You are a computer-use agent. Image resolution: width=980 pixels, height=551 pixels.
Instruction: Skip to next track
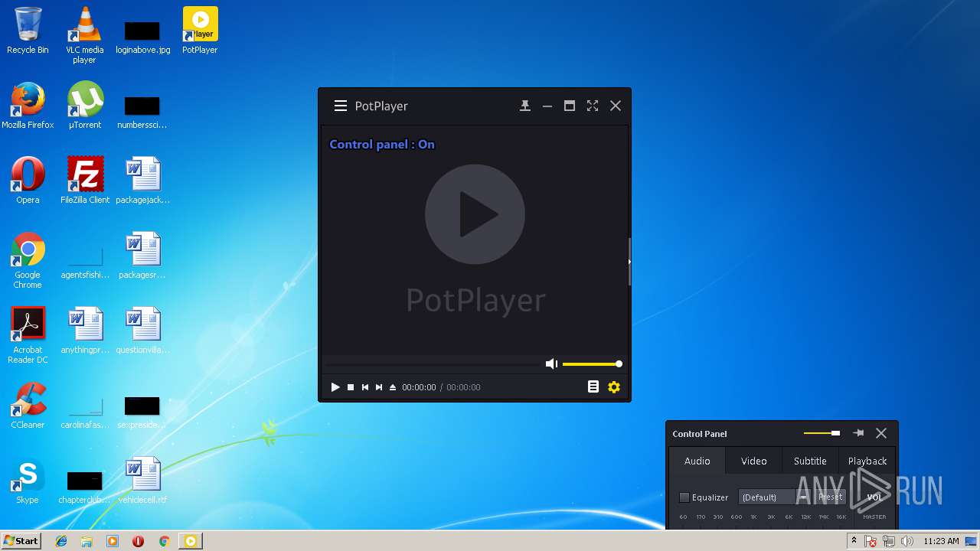tap(379, 387)
